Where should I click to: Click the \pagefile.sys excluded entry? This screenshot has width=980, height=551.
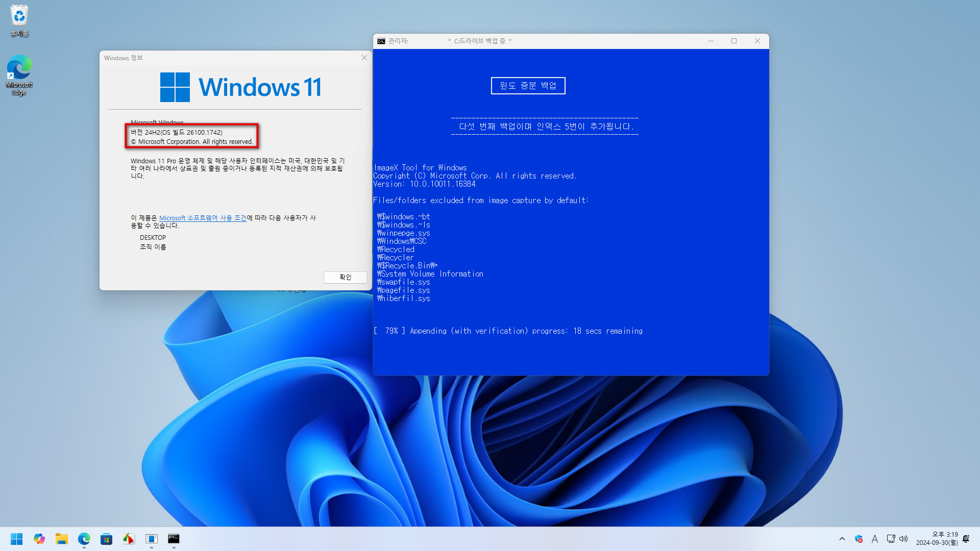pyautogui.click(x=404, y=290)
